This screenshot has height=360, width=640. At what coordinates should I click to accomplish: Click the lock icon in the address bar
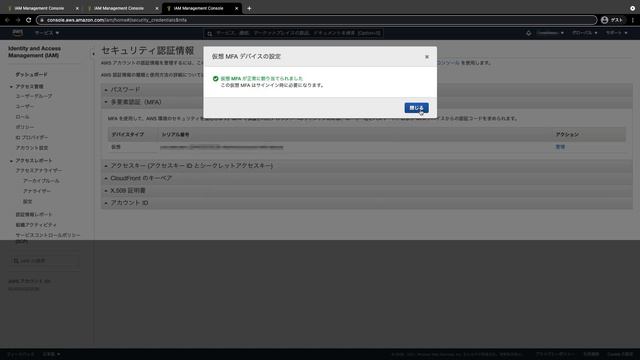point(42,20)
